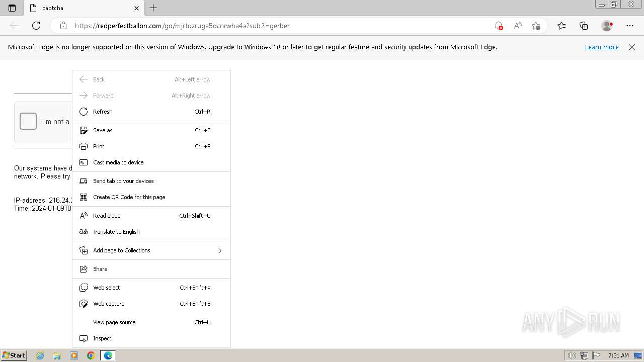Open the user profile avatar
Screen dimensions: 644x362
607,26
